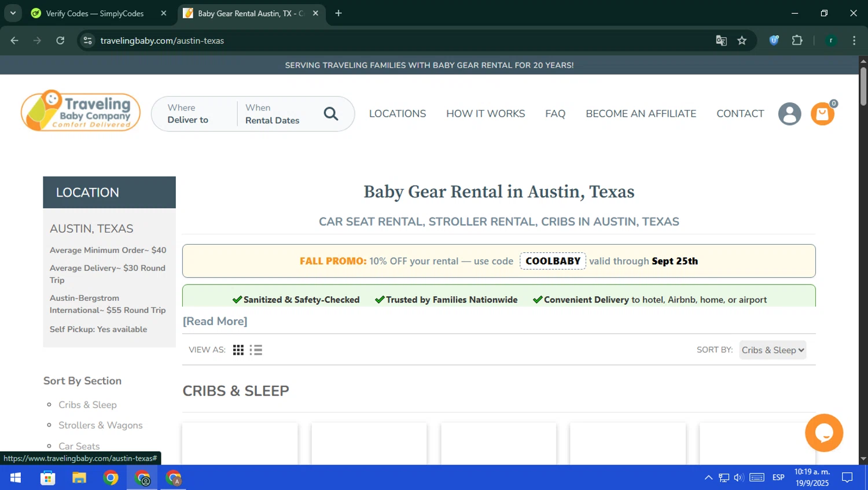Viewport: 868px width, 490px height.
Task: Open new tab with plus button
Action: 339,13
